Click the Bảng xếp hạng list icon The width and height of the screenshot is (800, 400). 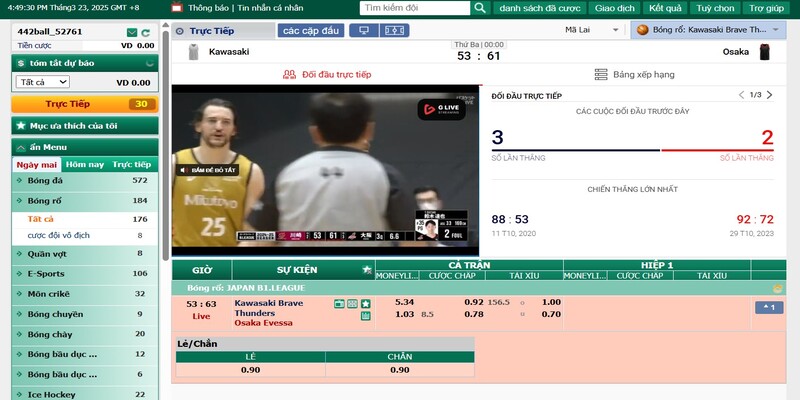(x=601, y=74)
